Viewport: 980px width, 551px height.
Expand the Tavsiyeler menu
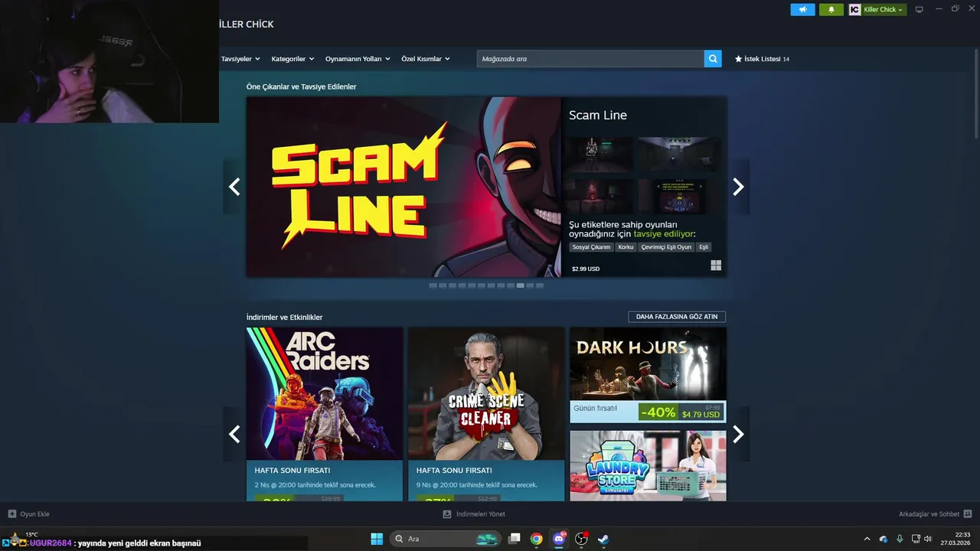point(240,59)
